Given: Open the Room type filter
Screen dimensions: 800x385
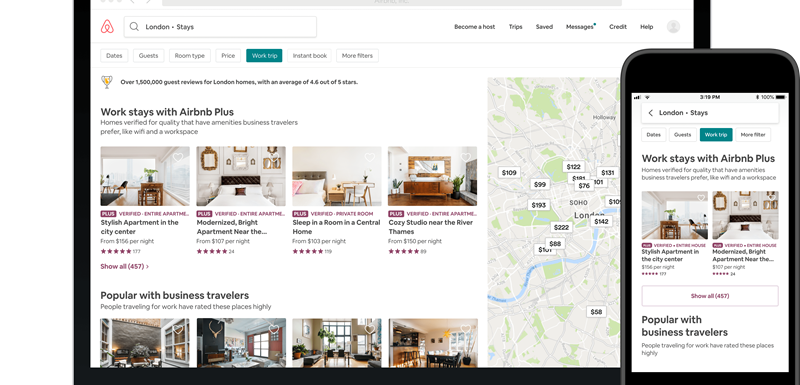Looking at the screenshot, I should 190,56.
